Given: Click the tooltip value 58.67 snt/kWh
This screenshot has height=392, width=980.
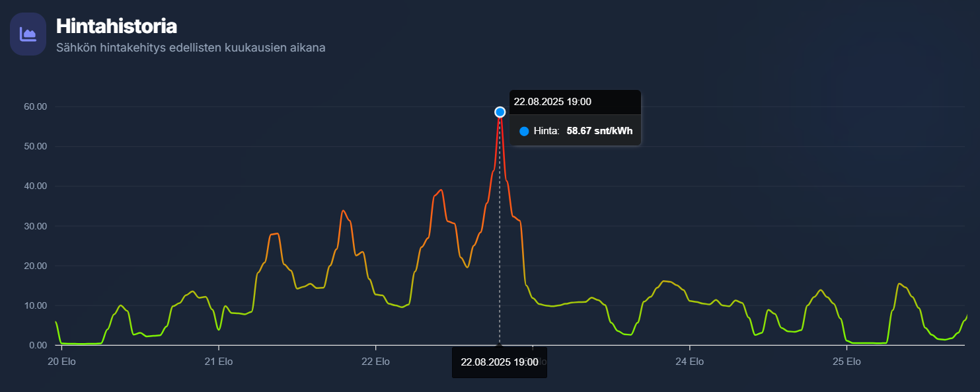Looking at the screenshot, I should [x=599, y=131].
